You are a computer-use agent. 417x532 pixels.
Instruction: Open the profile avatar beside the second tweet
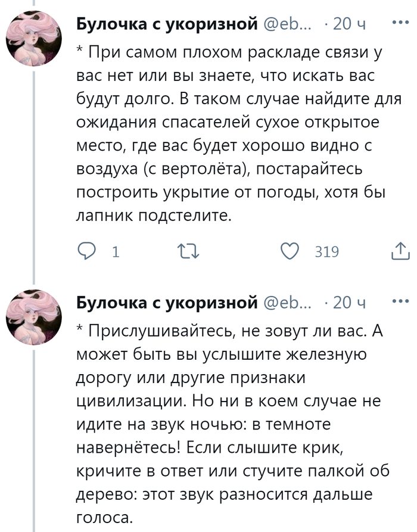(x=35, y=320)
